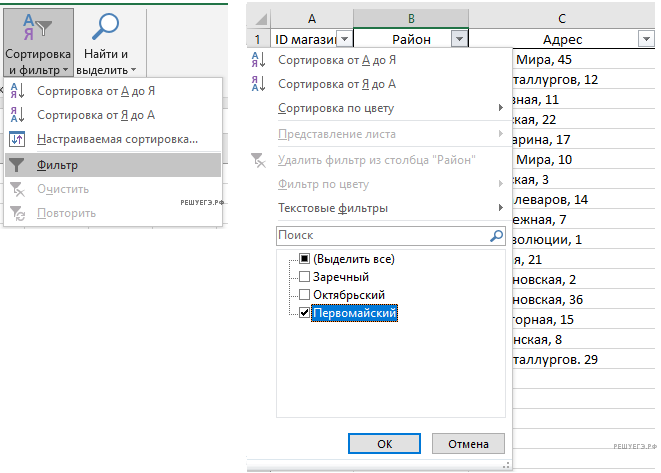661x473 pixels.
Task: Click the Найти и выделить magnifier icon
Action: point(109,27)
